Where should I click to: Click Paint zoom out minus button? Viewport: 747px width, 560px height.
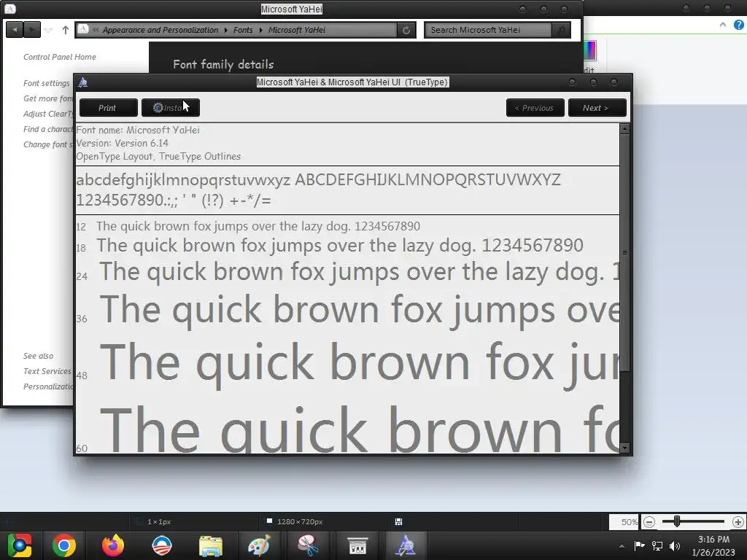pos(649,522)
